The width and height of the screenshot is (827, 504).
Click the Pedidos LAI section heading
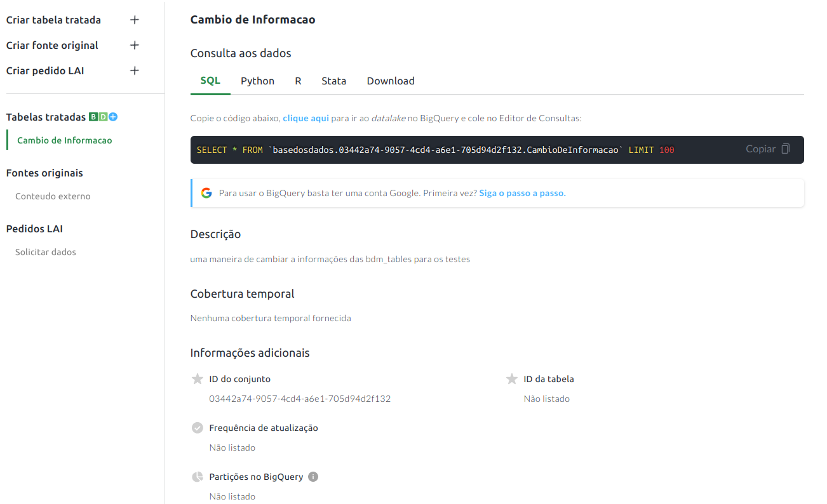tap(34, 229)
